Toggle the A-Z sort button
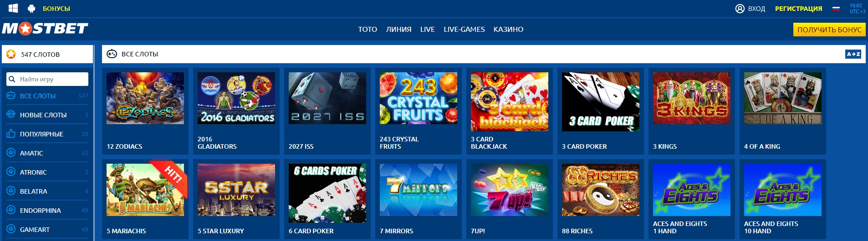 point(853,54)
